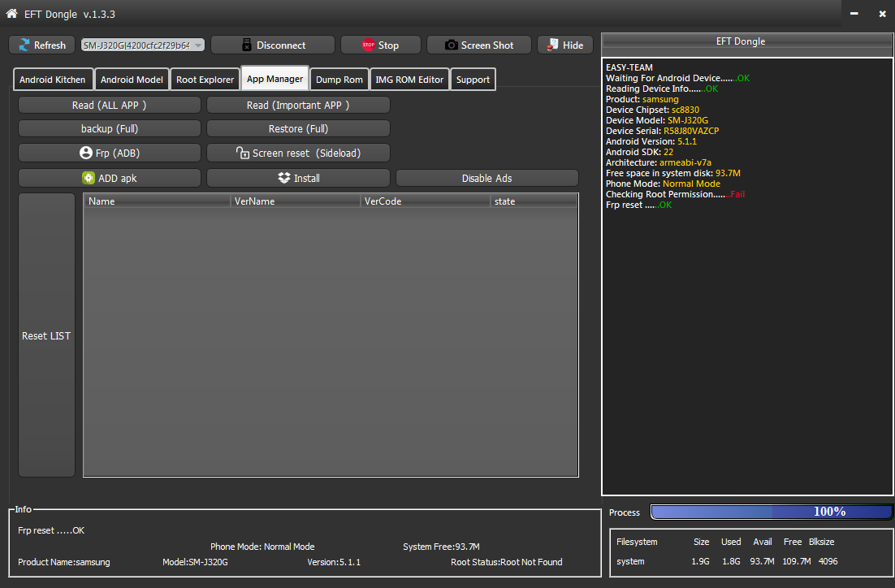
Task: Minimize the EFT Dongle window
Action: pos(854,13)
